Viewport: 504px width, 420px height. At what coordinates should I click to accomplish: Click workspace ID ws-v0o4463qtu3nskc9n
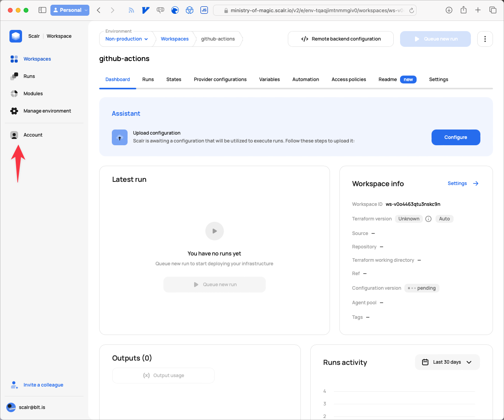point(413,204)
